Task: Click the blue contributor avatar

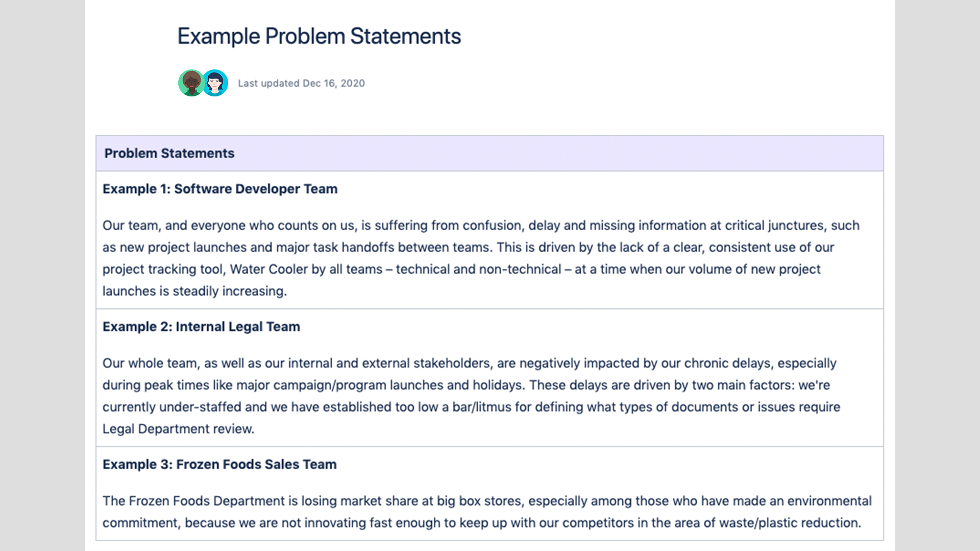Action: coord(216,83)
